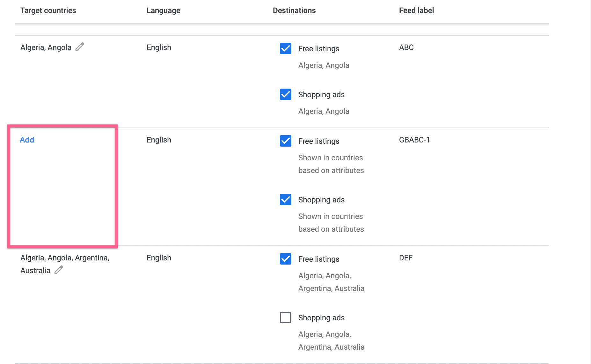The height and width of the screenshot is (364, 591).
Task: Toggle Shopping ads for GBABC-1 feed
Action: tap(286, 200)
